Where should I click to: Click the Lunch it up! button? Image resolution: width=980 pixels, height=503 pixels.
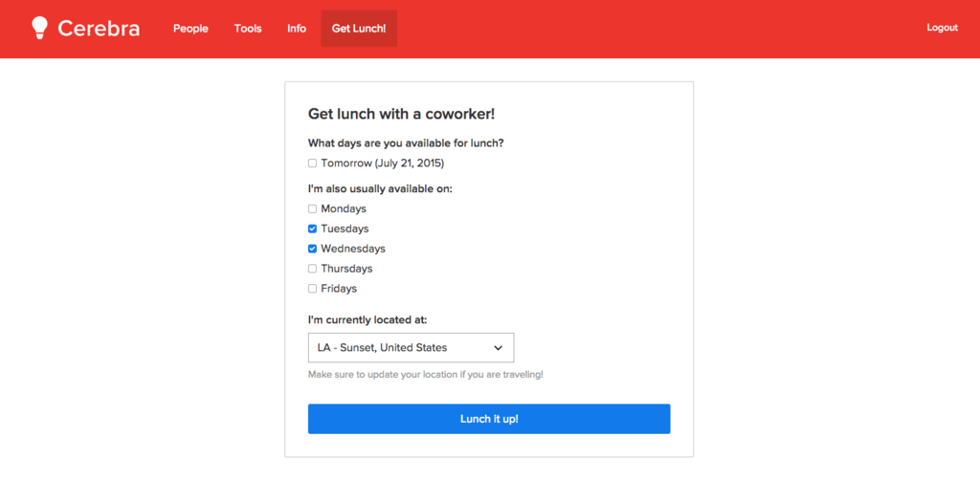(489, 419)
